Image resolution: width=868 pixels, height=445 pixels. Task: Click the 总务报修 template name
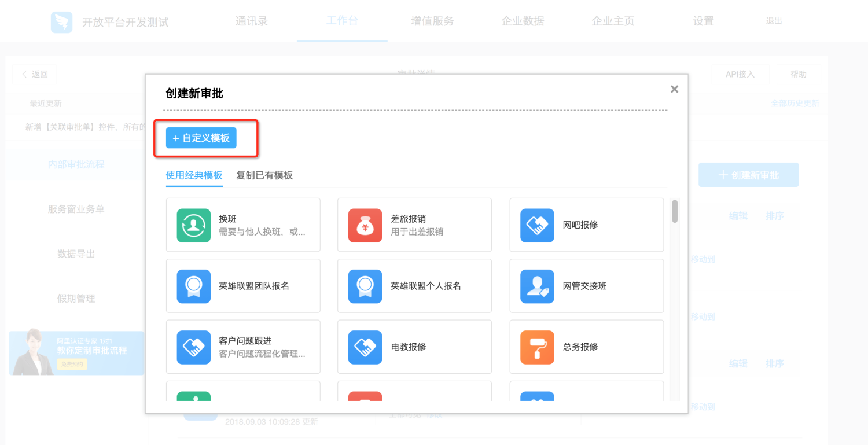[x=580, y=347]
